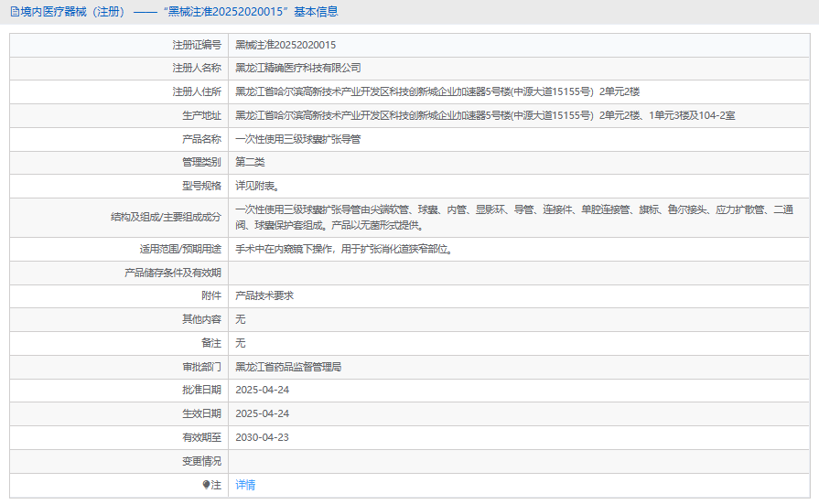Click the 附件 row label
This screenshot has height=504, width=819.
click(211, 295)
